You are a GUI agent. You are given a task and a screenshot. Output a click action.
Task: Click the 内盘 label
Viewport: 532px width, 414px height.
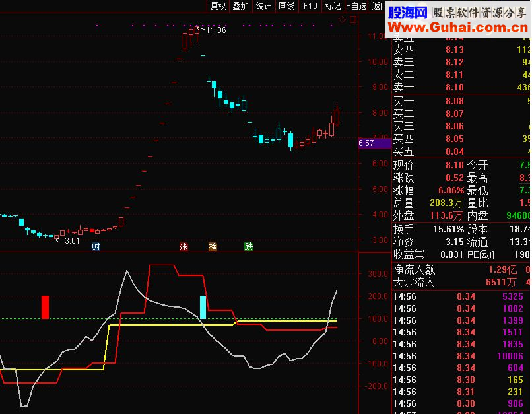(x=477, y=215)
